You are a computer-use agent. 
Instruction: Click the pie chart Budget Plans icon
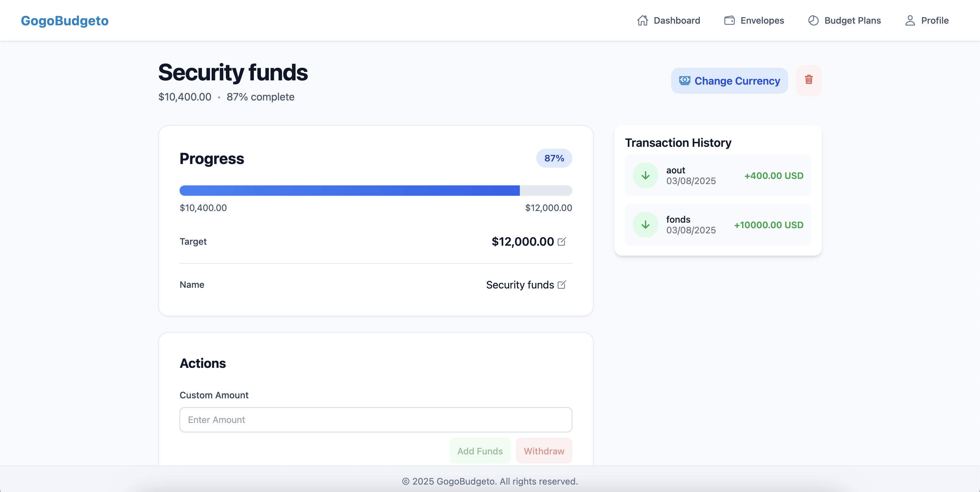click(813, 20)
